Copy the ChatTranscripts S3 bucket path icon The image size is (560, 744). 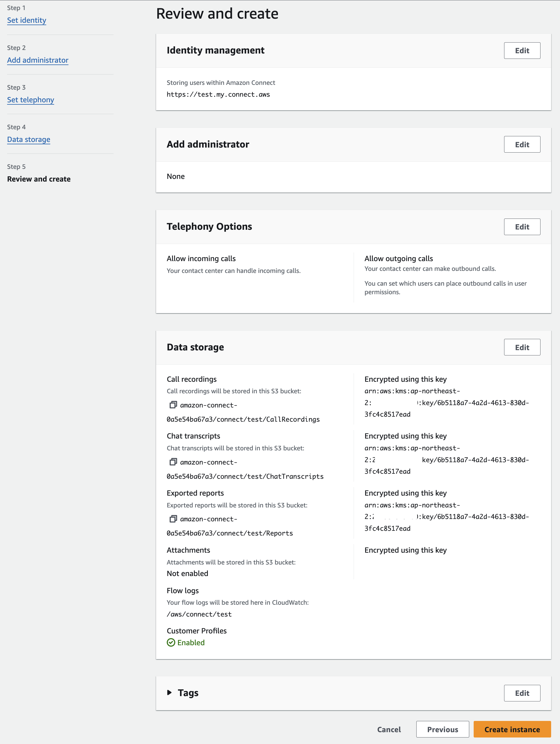(173, 462)
